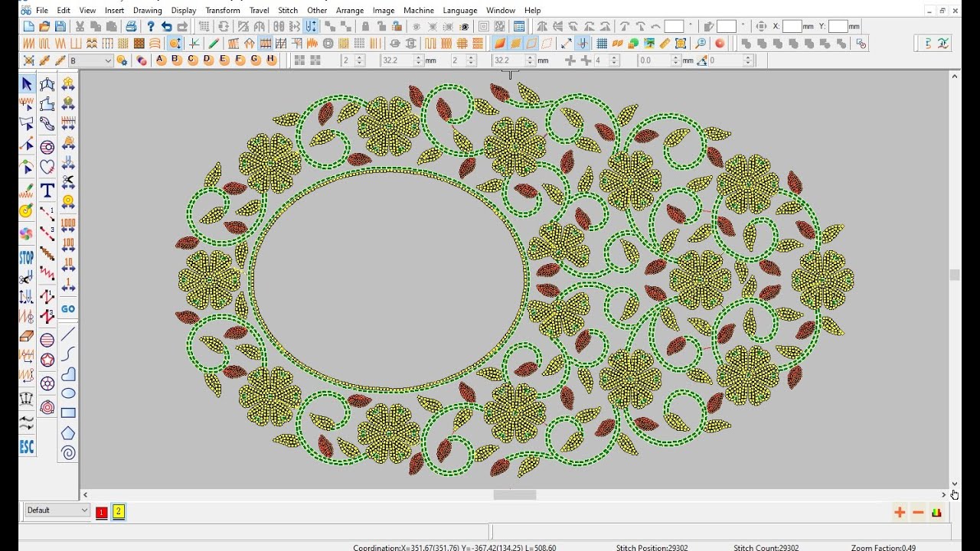This screenshot has width=980, height=551.
Task: Select the pencil draw toolbar icon
Action: [x=214, y=44]
